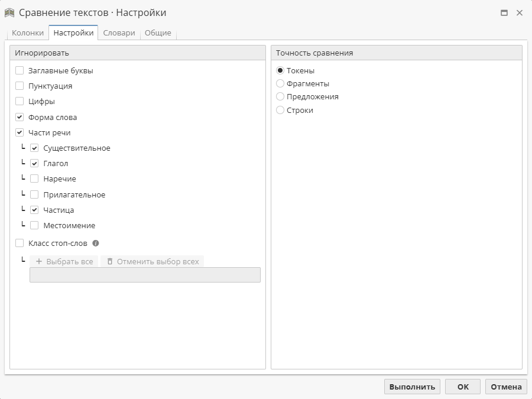This screenshot has height=399, width=532.
Task: Click the Точность сравнения panel header
Action: click(x=397, y=53)
